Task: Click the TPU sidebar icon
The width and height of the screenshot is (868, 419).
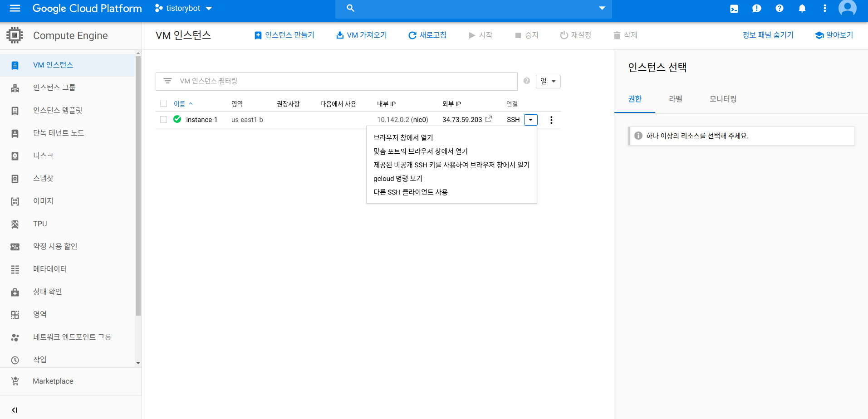Action: [15, 224]
